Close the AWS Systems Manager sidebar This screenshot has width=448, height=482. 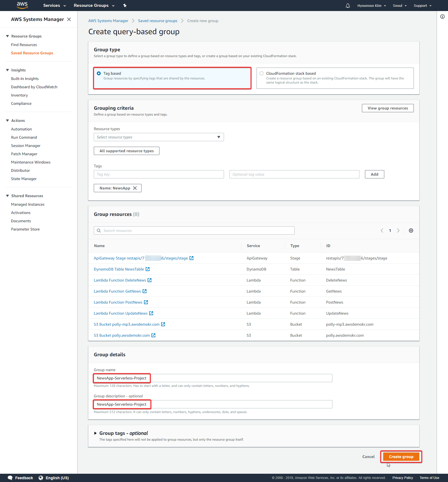click(x=69, y=19)
